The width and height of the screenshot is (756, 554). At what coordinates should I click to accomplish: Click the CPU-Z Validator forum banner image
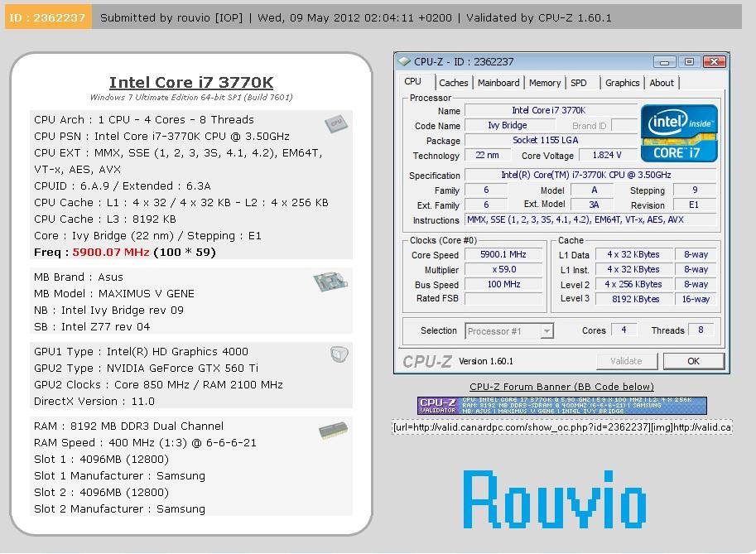point(561,406)
